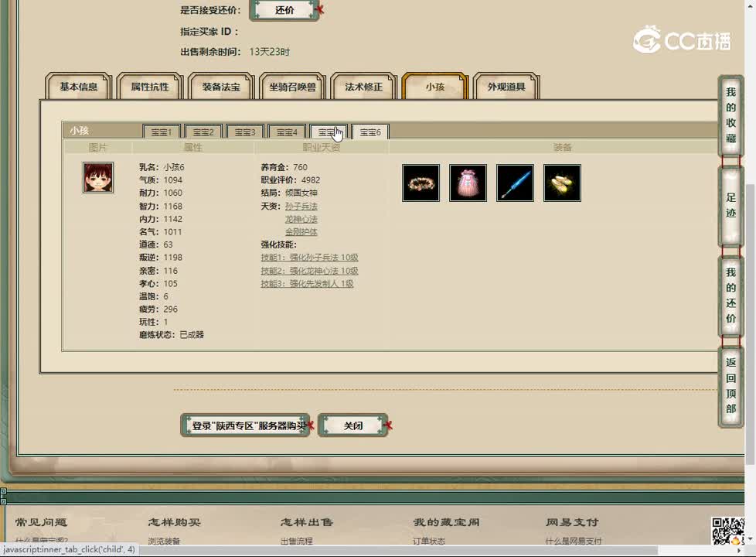Select the 宝宝6 sub-tab
This screenshot has height=557, width=756.
tap(369, 132)
